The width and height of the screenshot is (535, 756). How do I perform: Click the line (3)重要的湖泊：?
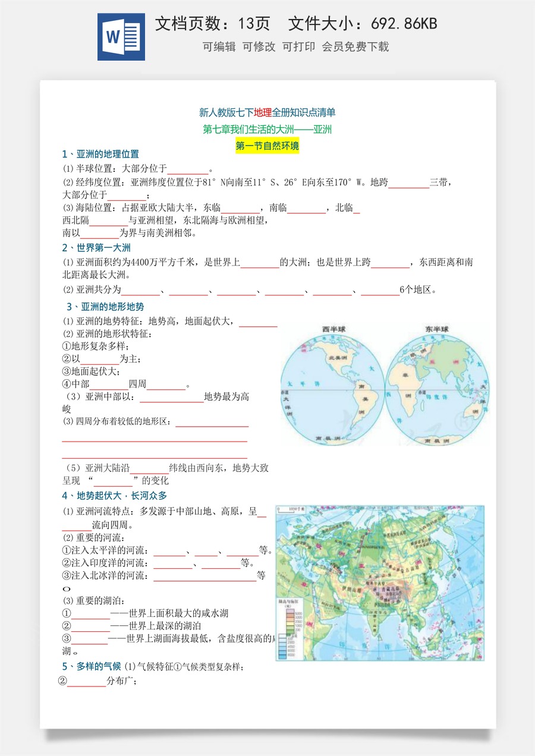click(93, 601)
